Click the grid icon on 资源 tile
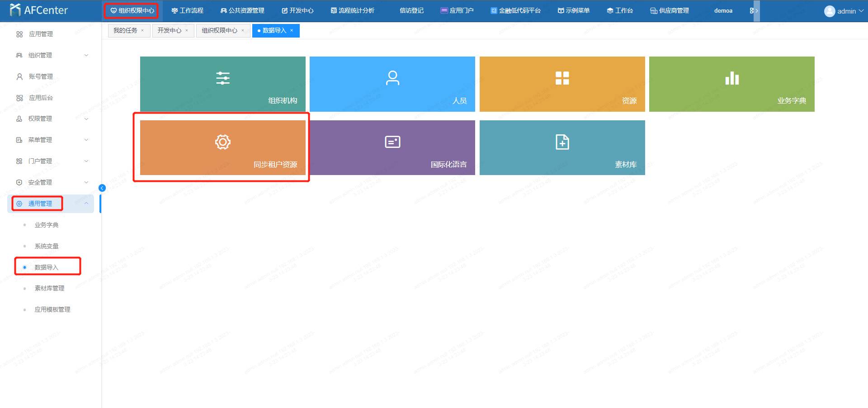This screenshot has width=868, height=408. point(562,78)
